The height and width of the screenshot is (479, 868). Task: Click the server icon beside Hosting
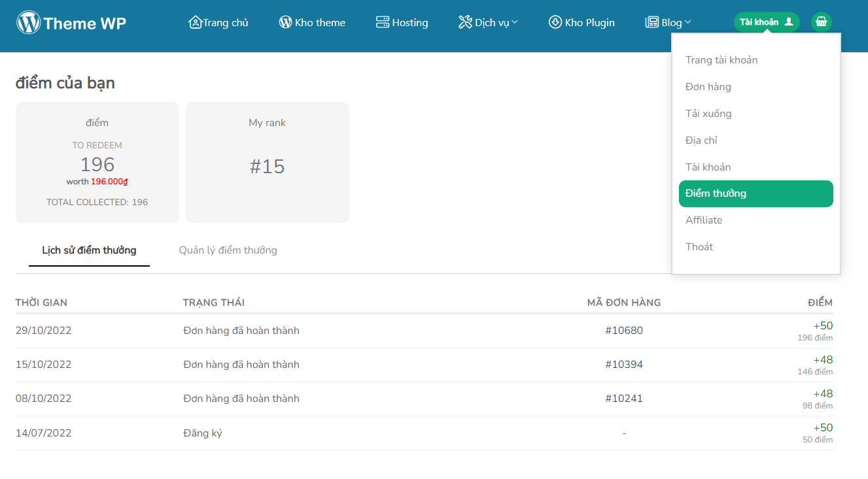pos(383,22)
